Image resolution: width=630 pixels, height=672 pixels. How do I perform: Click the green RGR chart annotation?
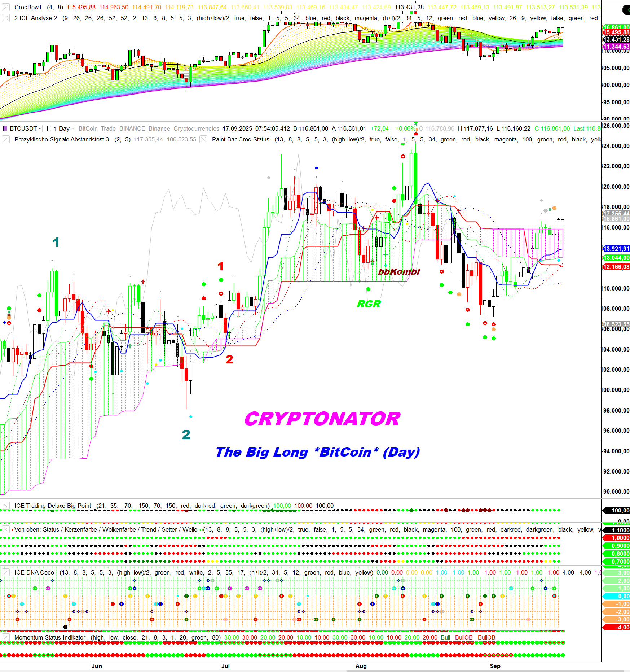tap(369, 304)
